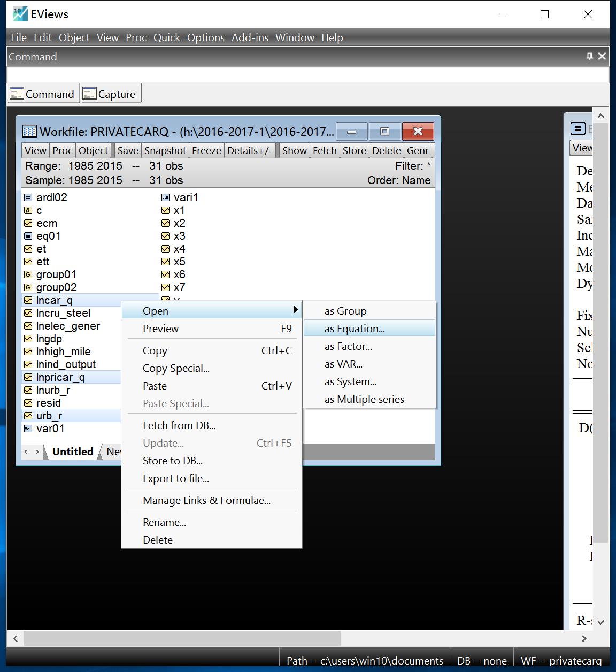
Task: Choose 'as Equation...' from the Open submenu
Action: [369, 329]
